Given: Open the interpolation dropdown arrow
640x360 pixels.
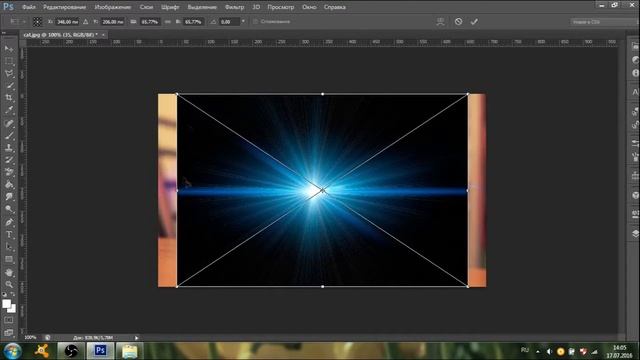Looking at the screenshot, I should pyautogui.click(x=243, y=21).
